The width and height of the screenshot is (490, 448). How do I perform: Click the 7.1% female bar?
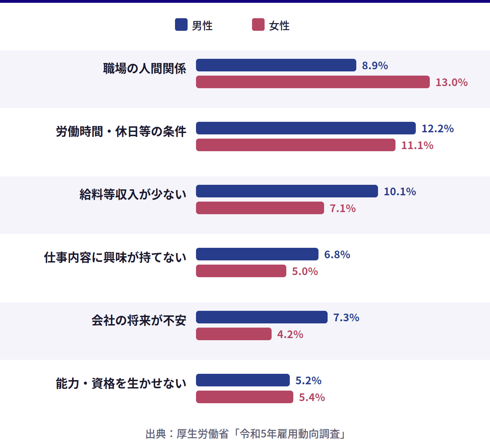[260, 208]
